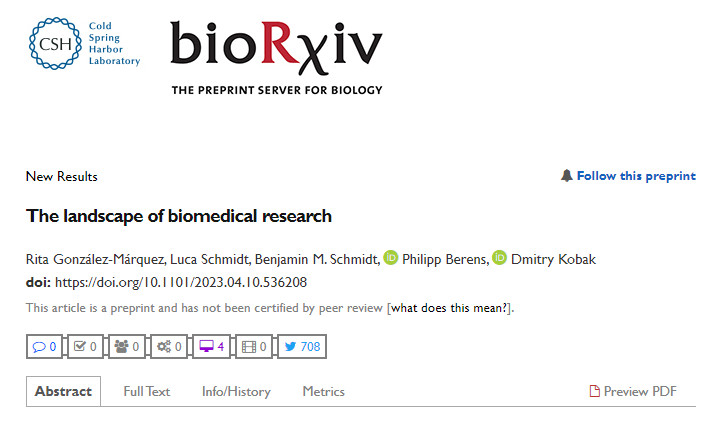Open the 'what does this mean?' link

coord(450,308)
